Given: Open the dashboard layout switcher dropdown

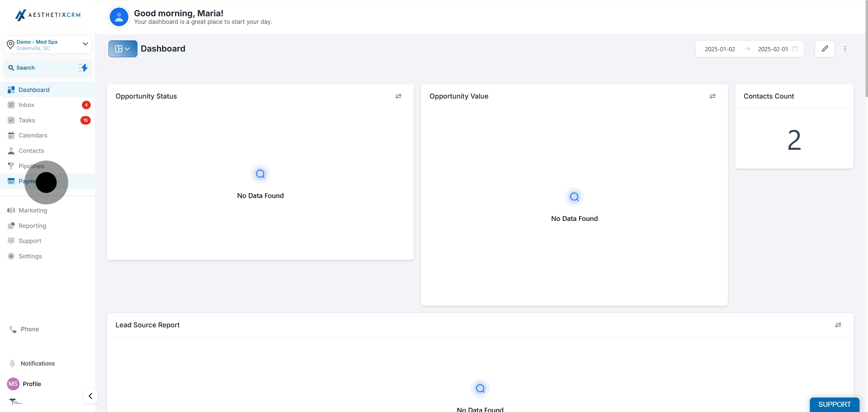Looking at the screenshot, I should tap(123, 49).
